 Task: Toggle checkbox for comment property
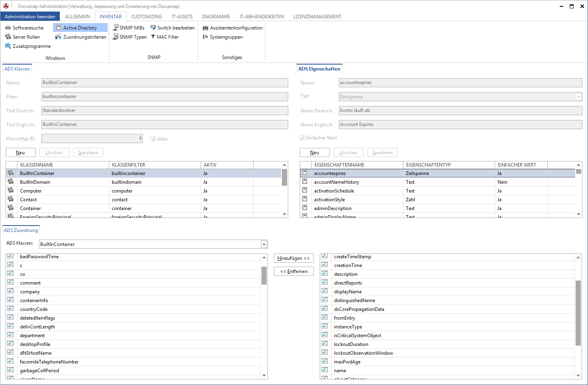pyautogui.click(x=10, y=282)
